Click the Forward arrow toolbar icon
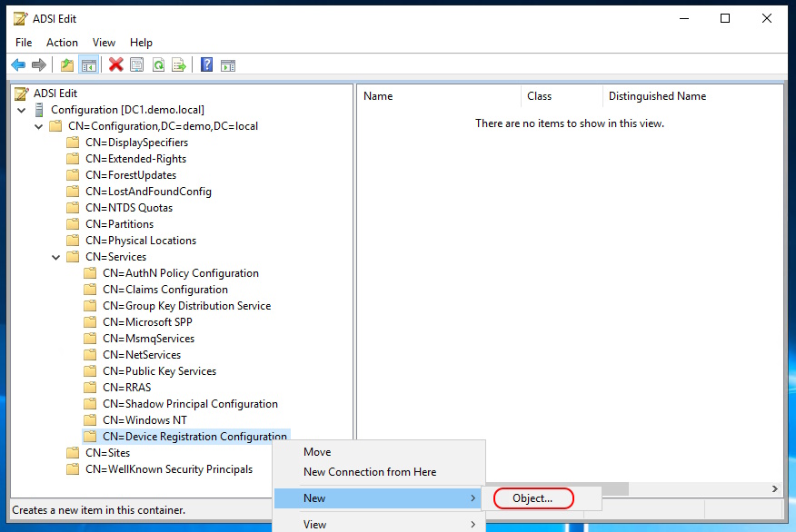 click(39, 65)
